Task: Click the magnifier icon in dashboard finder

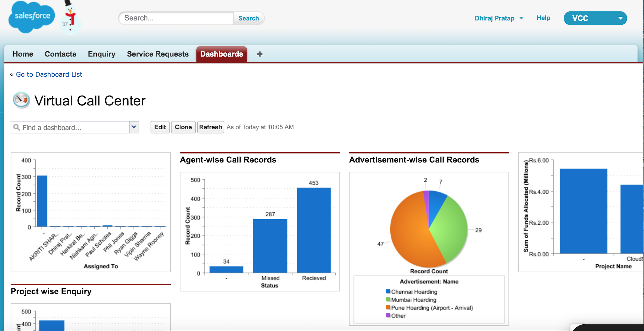Action: (x=17, y=127)
